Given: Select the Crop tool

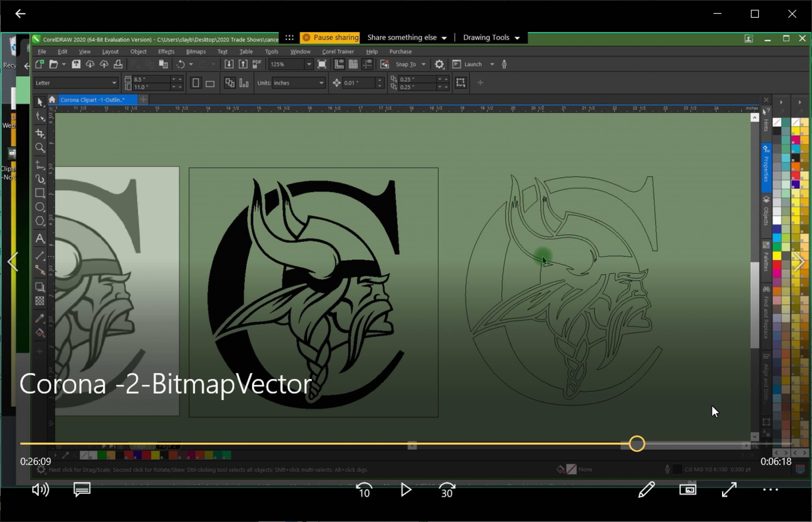Looking at the screenshot, I should pyautogui.click(x=40, y=133).
